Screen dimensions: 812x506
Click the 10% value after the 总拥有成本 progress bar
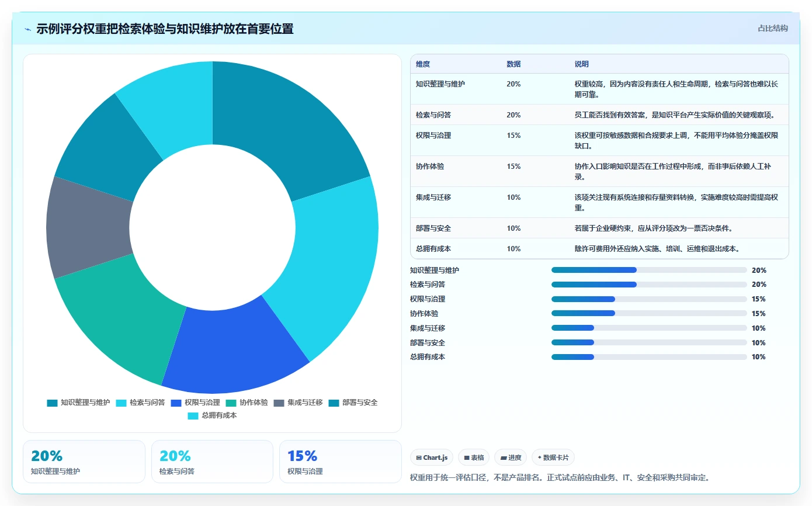(759, 356)
